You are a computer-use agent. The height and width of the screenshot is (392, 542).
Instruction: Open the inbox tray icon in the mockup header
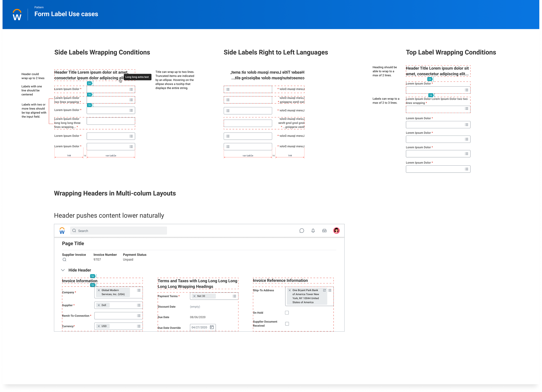pyautogui.click(x=324, y=231)
